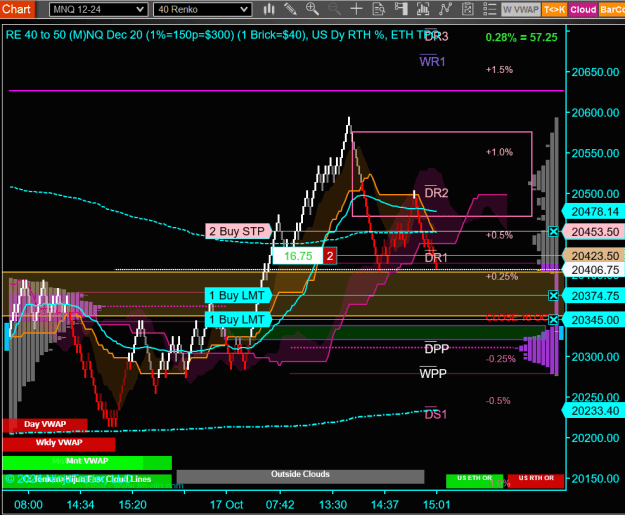Click the -0.5% level label

(x=498, y=401)
